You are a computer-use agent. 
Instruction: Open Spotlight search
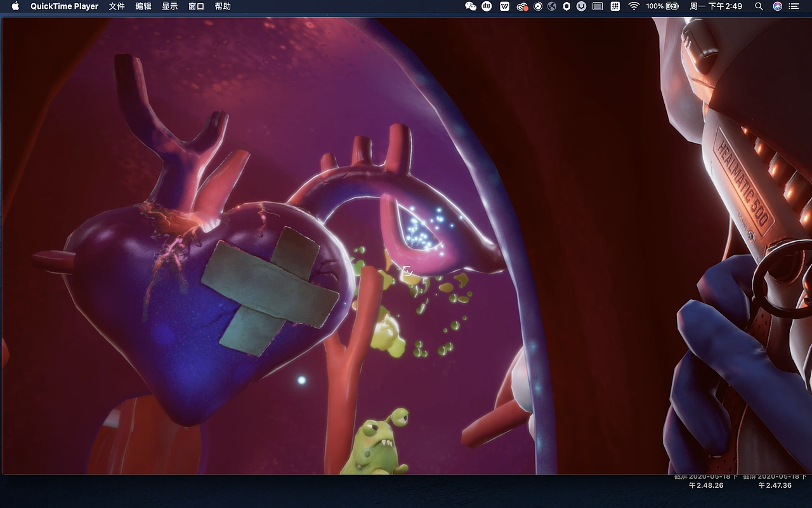click(759, 6)
